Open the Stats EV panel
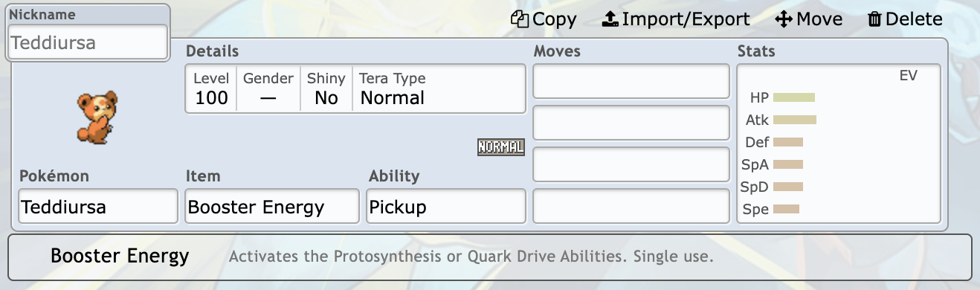The width and height of the screenshot is (980, 290). tap(839, 144)
